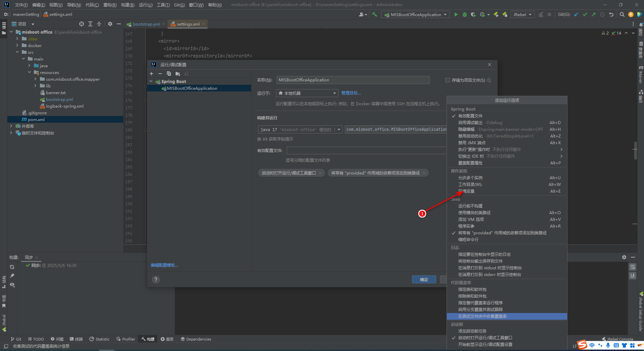Click the 确定 button
Image resolution: width=644 pixels, height=351 pixels.
point(424,279)
